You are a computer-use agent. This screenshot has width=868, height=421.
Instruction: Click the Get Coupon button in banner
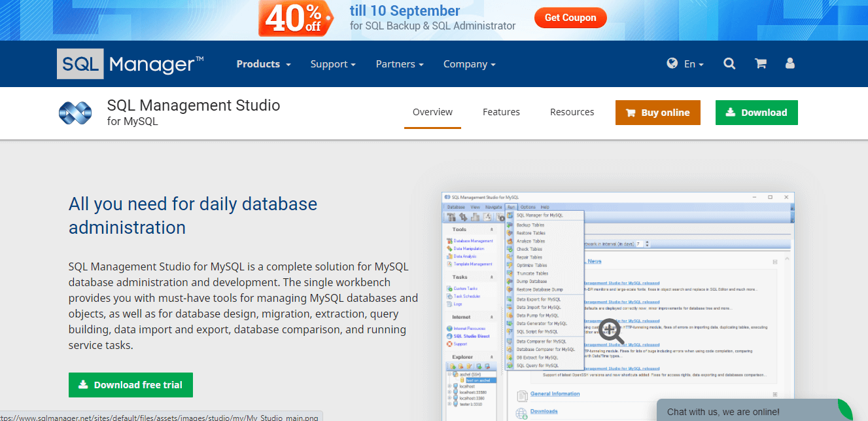click(x=570, y=18)
